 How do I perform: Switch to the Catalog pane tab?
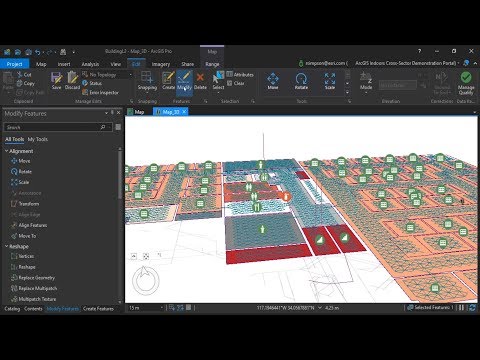[12, 309]
